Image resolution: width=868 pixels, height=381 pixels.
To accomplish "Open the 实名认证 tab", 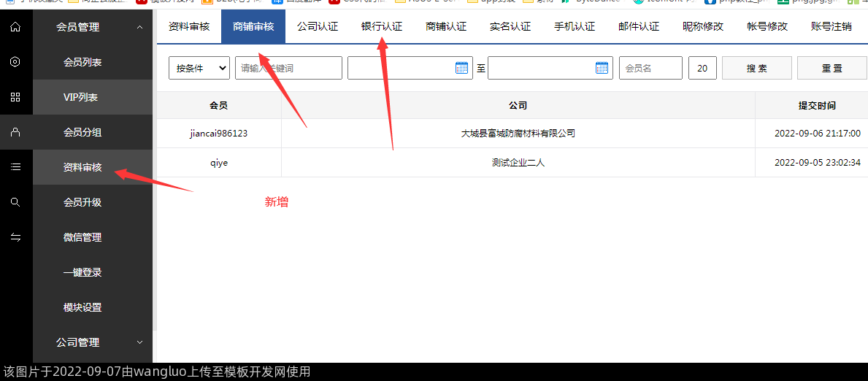I will [510, 26].
